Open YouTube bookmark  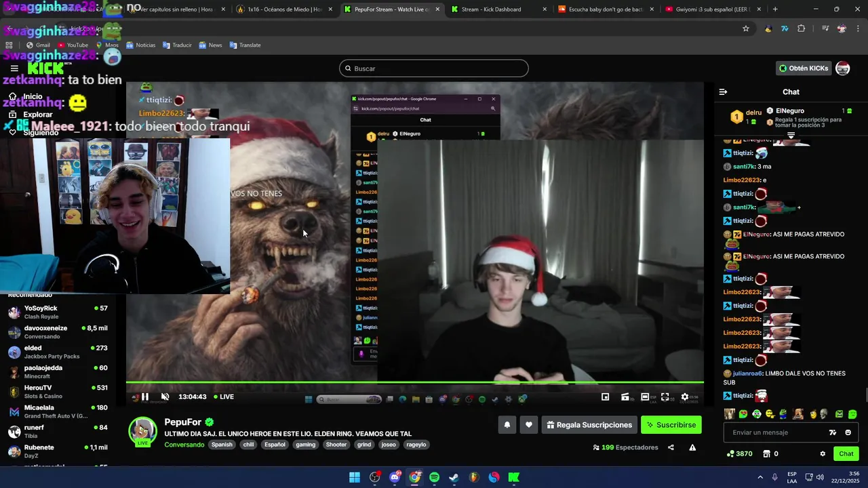click(73, 45)
